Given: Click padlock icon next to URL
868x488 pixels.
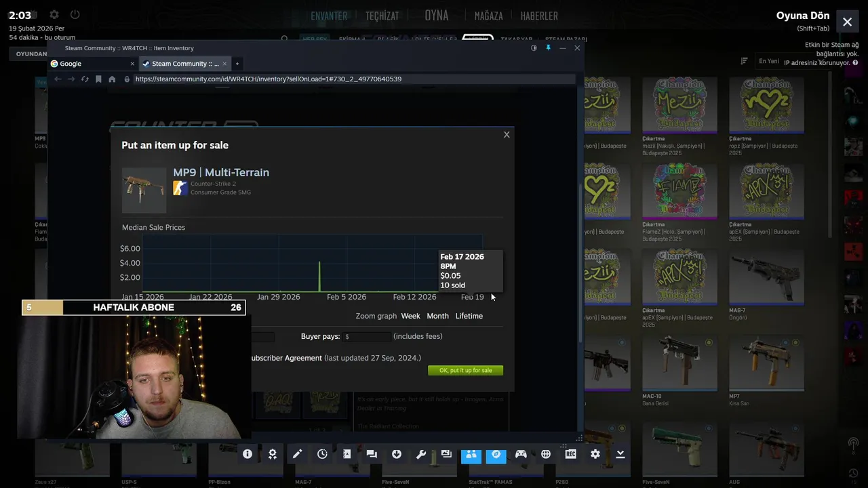Looking at the screenshot, I should 127,79.
